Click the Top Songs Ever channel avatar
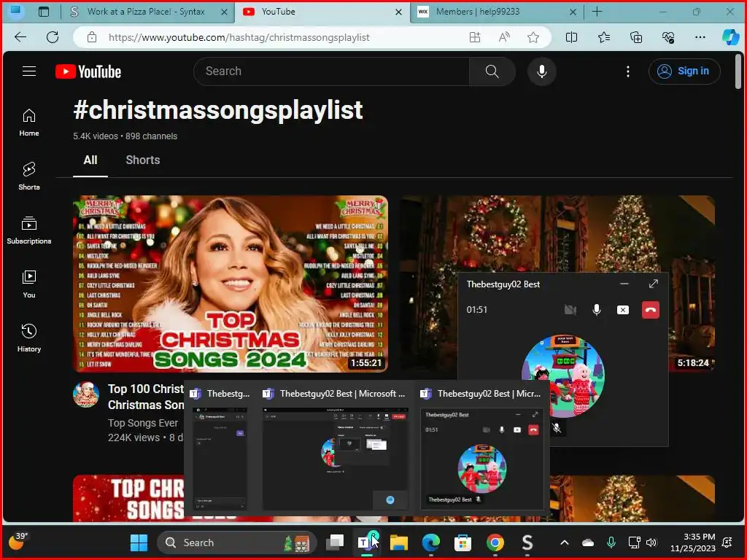This screenshot has height=560, width=747. pyautogui.click(x=86, y=394)
